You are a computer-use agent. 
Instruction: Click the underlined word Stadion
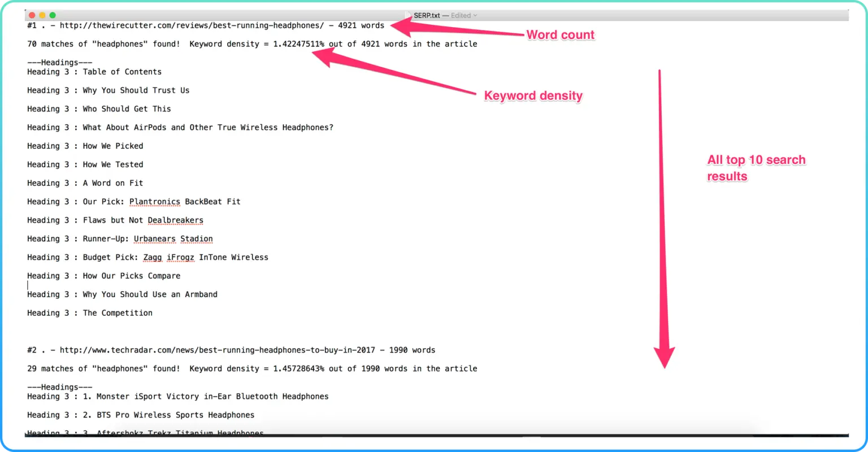coord(196,239)
